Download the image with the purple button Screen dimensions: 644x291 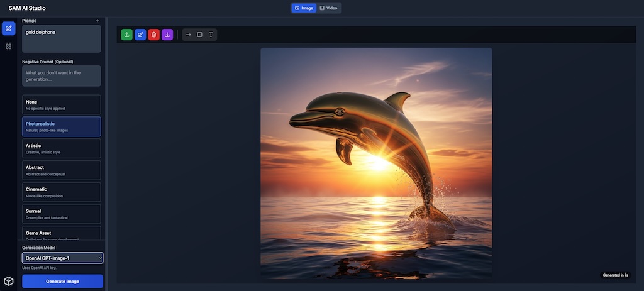pos(167,35)
